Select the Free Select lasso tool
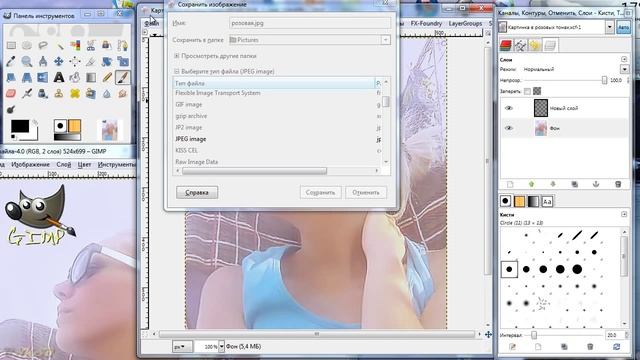Image resolution: width=640 pixels, height=360 pixels. coord(43,45)
